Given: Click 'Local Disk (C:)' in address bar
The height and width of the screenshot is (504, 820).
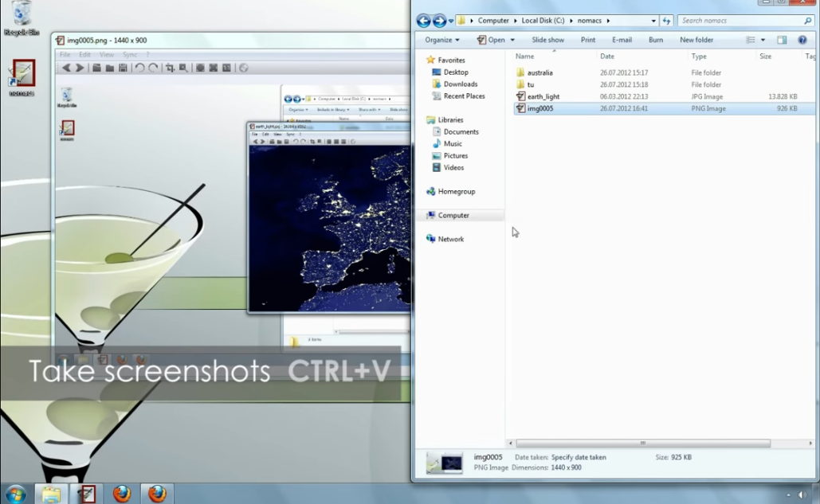Looking at the screenshot, I should pyautogui.click(x=543, y=21).
